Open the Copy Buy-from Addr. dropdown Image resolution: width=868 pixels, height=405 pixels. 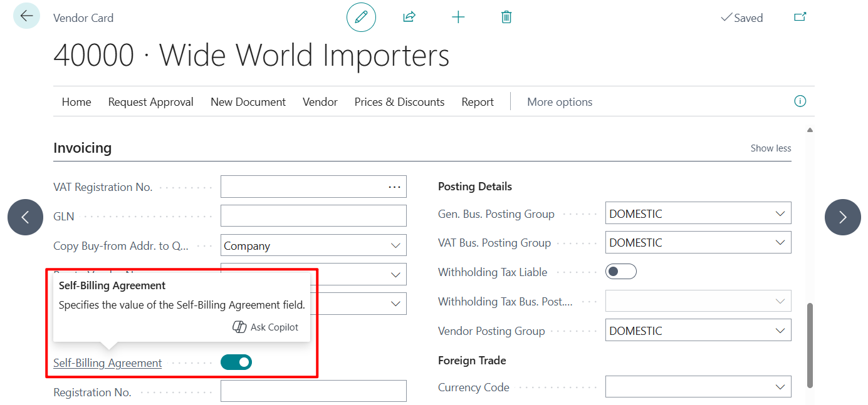(396, 245)
